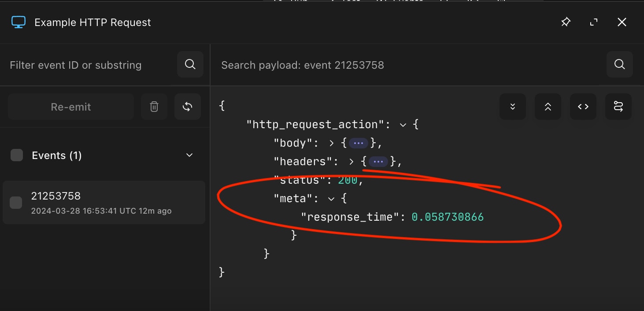Select the checkbox for event 21253758
This screenshot has height=311, width=644.
click(x=16, y=203)
